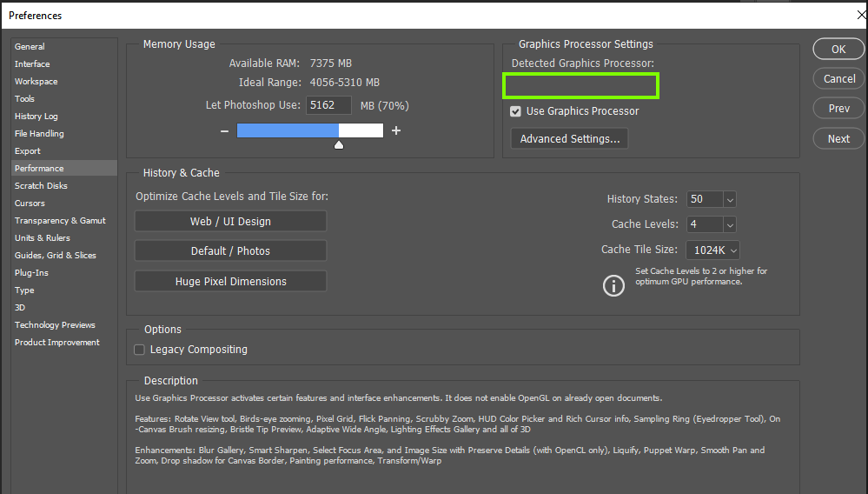Image resolution: width=868 pixels, height=494 pixels.
Task: Toggle Use Graphics Processor checkbox
Action: coord(515,111)
